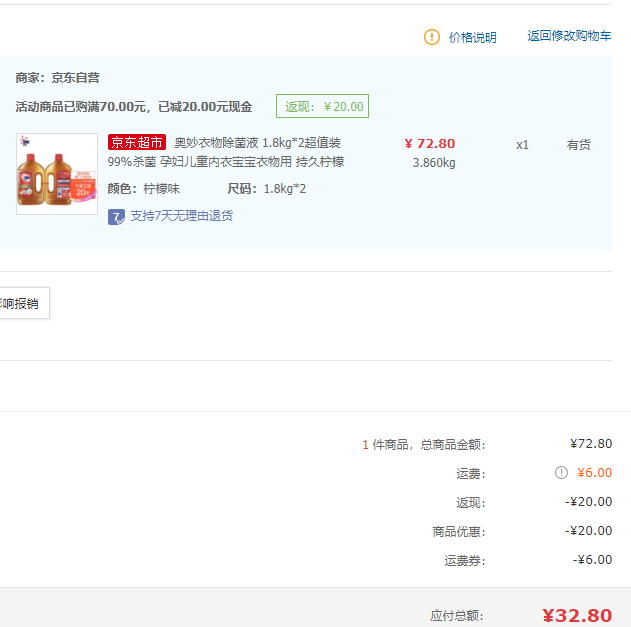Click the freight info icon beside ¥6.00
Image resolution: width=631 pixels, height=627 pixels.
click(561, 472)
